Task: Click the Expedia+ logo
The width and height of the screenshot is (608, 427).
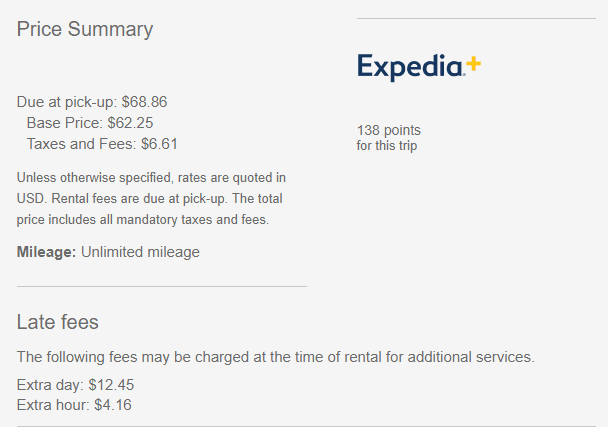Action: click(x=419, y=67)
